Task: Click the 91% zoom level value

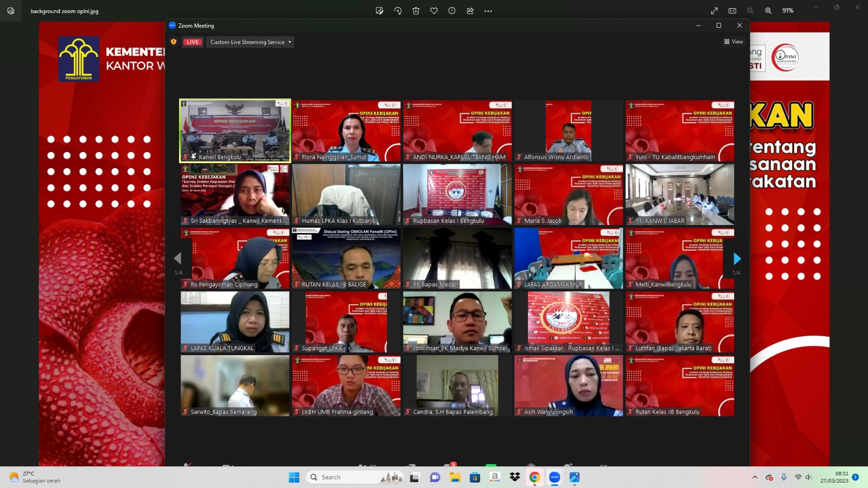Action: coord(788,11)
